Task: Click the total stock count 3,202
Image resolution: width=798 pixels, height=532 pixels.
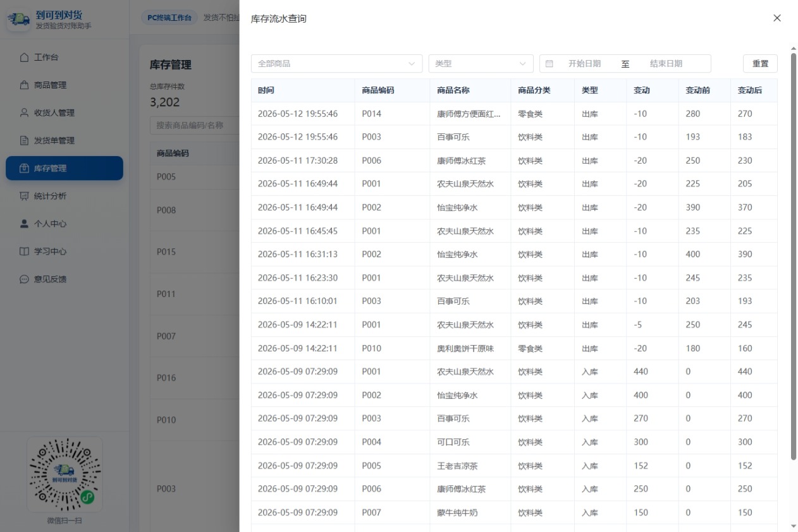Action: 165,102
